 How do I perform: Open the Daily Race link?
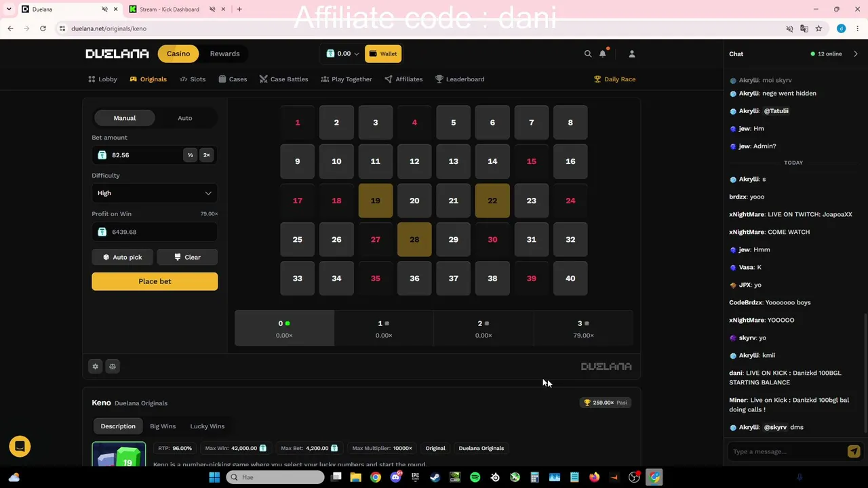click(x=614, y=79)
